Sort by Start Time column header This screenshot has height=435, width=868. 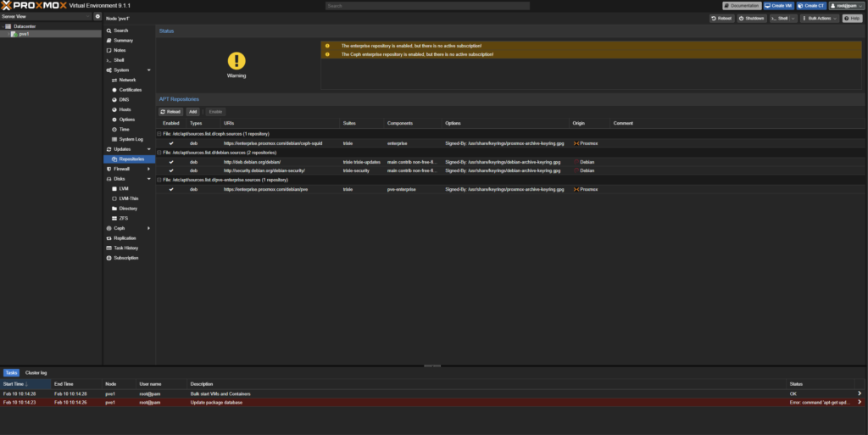point(25,384)
